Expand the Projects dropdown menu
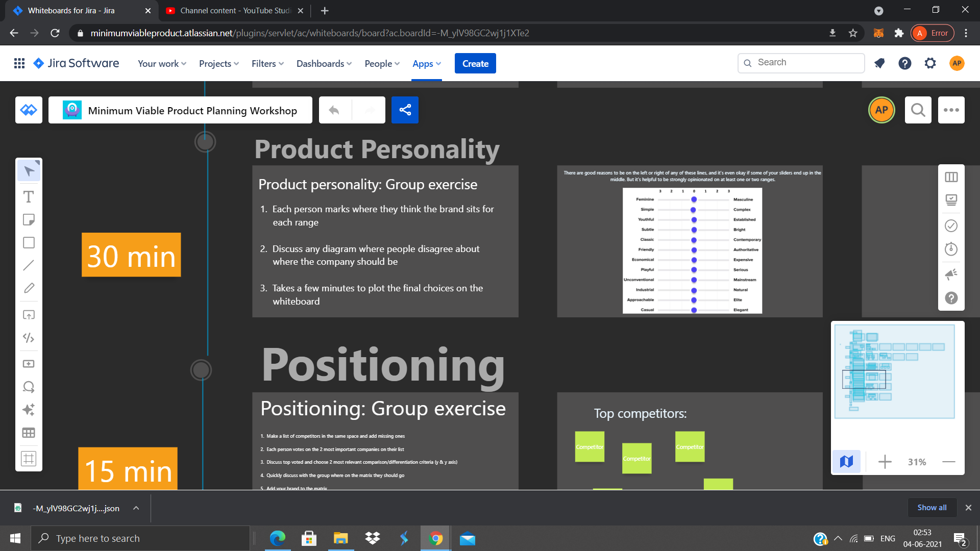Screen dimensions: 980x551 coord(218,64)
